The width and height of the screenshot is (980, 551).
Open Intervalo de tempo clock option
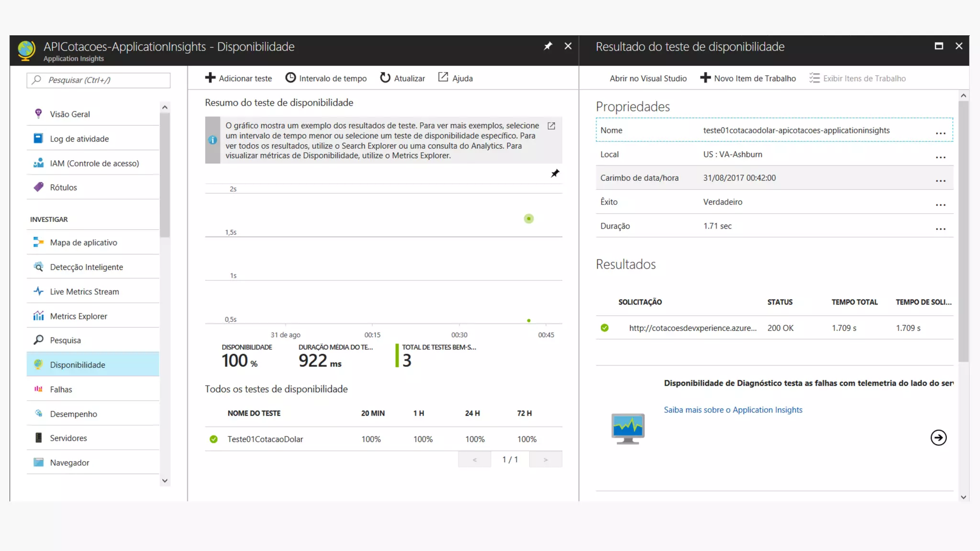tap(326, 78)
